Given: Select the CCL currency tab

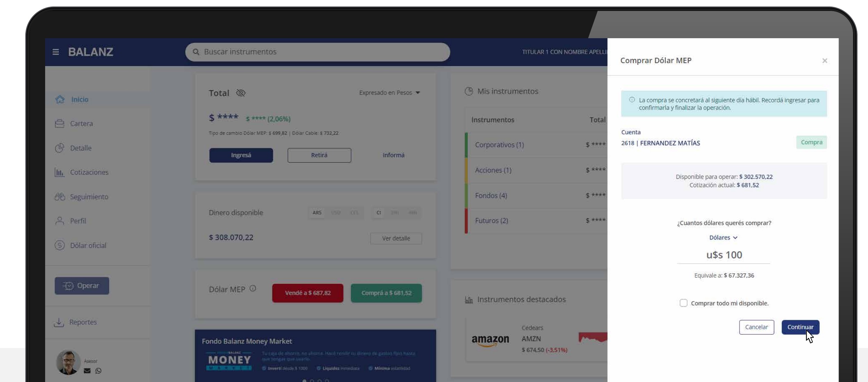Looking at the screenshot, I should [x=354, y=213].
